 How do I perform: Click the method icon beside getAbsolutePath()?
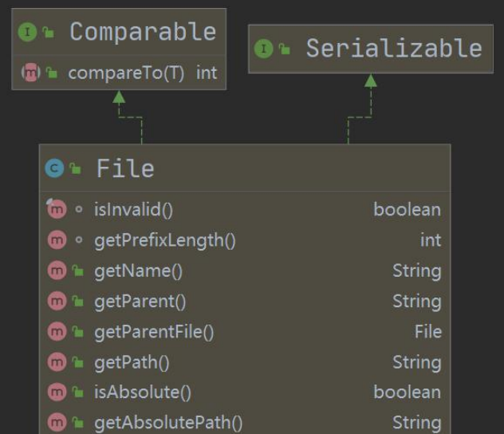click(x=56, y=422)
